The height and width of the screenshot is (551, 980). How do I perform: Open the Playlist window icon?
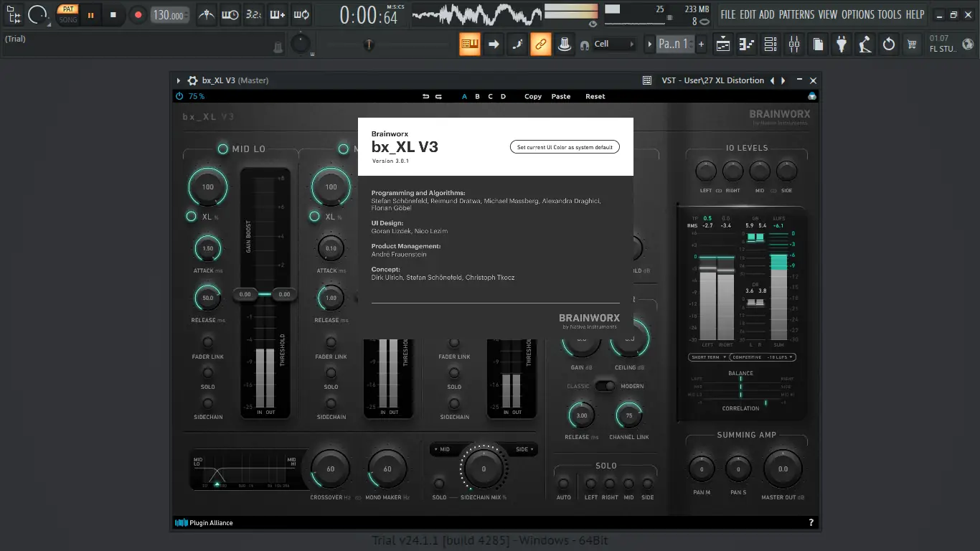click(x=723, y=44)
